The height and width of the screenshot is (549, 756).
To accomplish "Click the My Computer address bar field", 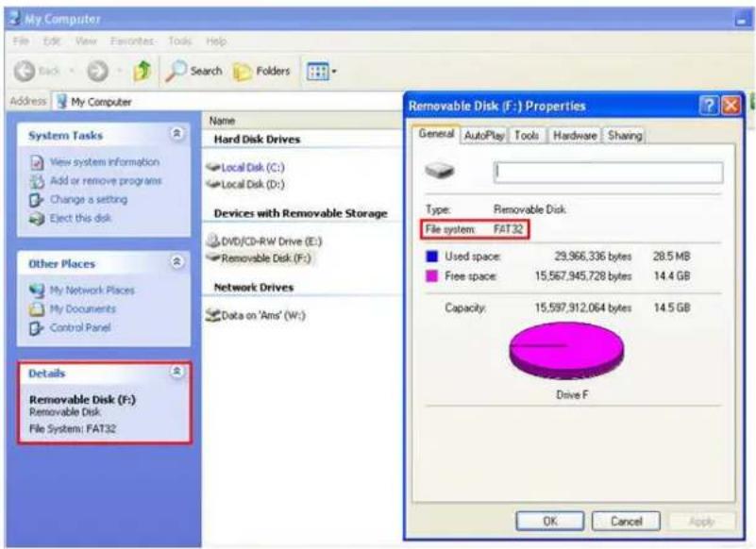I will tap(227, 102).
